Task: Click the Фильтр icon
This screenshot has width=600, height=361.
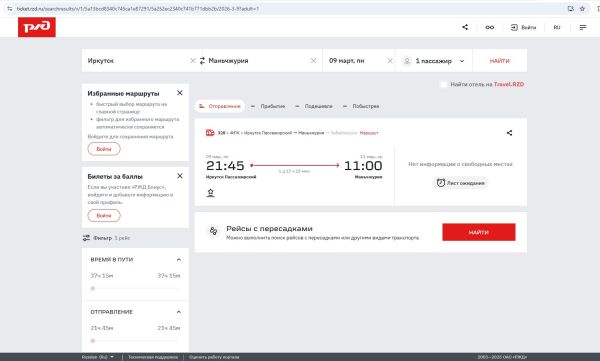Action: coord(86,238)
